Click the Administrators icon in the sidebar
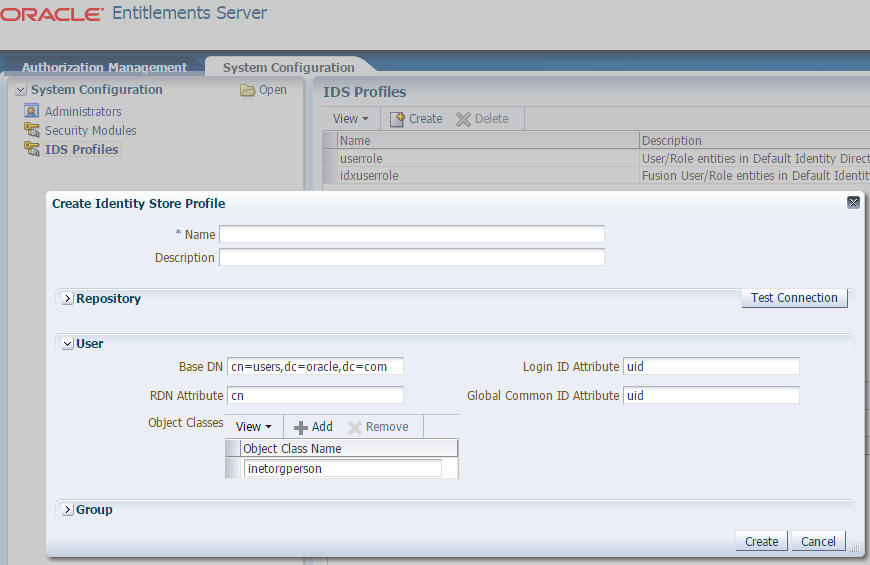Screen dimensions: 870x565 pyautogui.click(x=32, y=111)
